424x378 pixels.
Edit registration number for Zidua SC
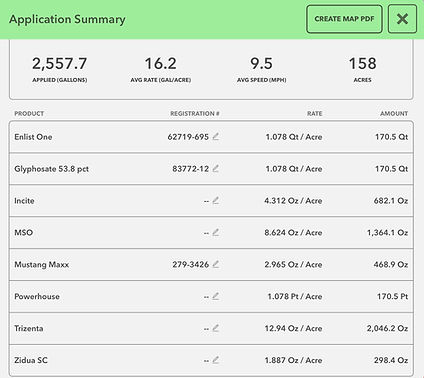coord(216,360)
